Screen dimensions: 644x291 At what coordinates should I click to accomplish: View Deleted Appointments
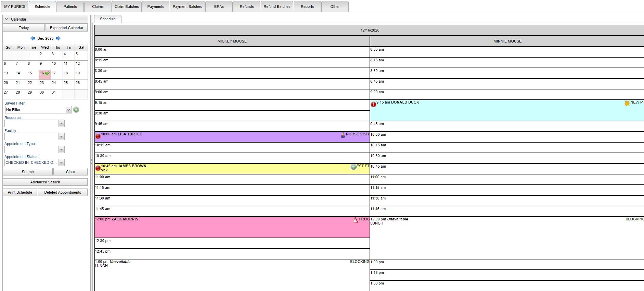[63, 192]
